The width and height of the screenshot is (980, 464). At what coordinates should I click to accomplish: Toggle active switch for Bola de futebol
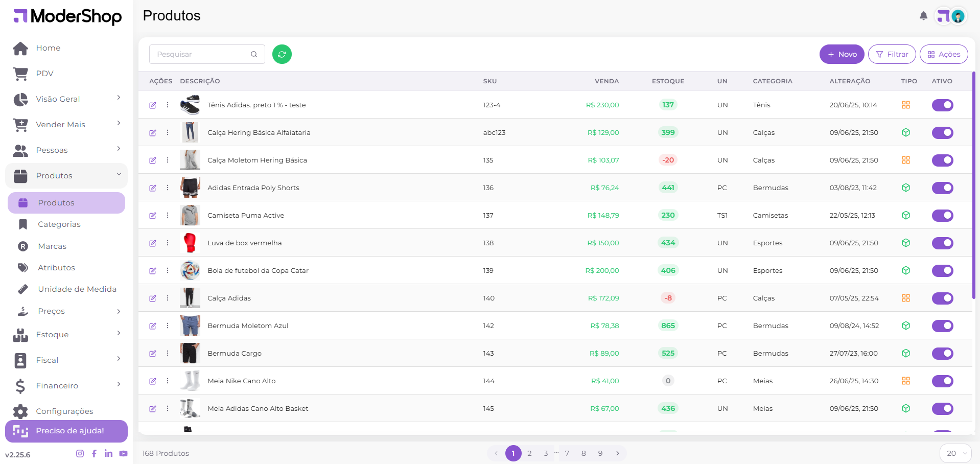tap(942, 271)
